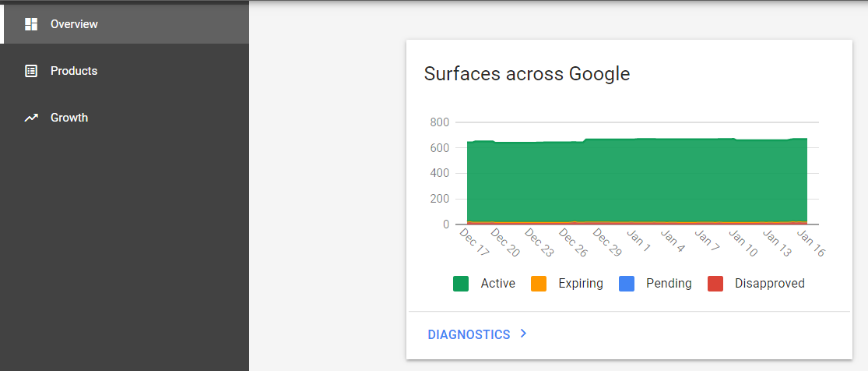Click the Surfaces across Google heading

[x=527, y=73]
